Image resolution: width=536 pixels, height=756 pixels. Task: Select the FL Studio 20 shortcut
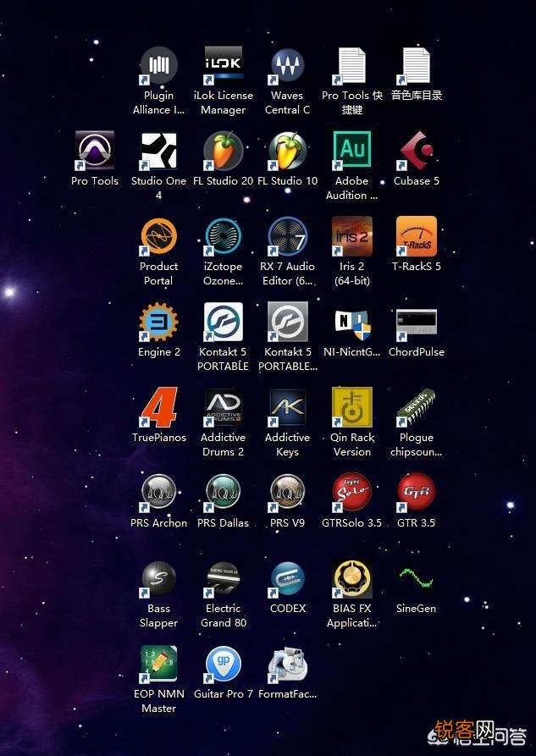224,151
